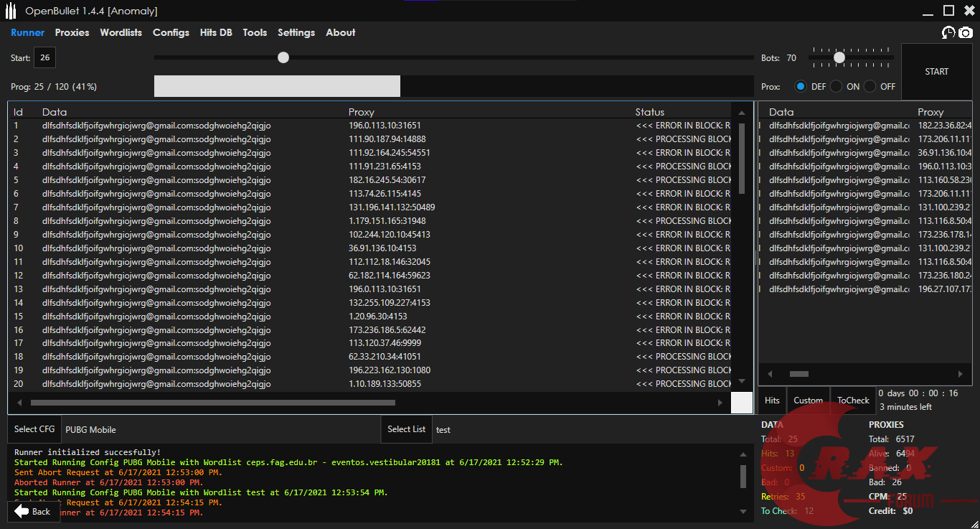The width and height of the screenshot is (980, 529).
Task: Open the Runner tab
Action: [27, 32]
